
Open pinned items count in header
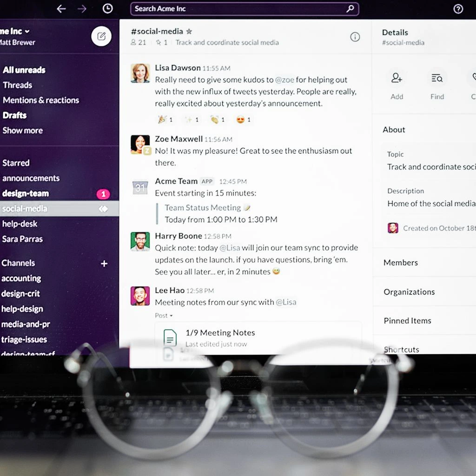click(x=162, y=42)
